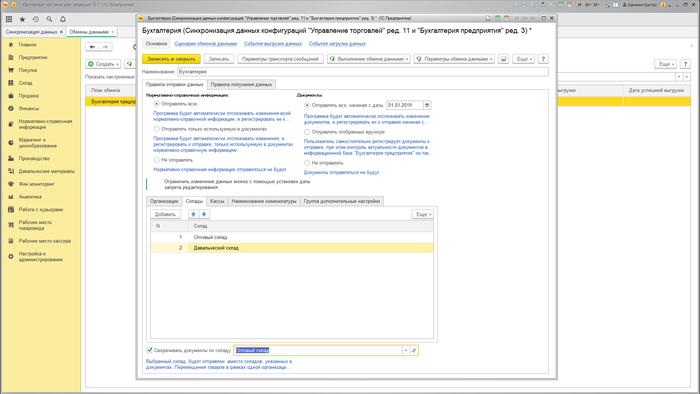This screenshot has height=394, width=700.
Task: Open the 'Еще' menu in dialog toolbar
Action: 523,59
